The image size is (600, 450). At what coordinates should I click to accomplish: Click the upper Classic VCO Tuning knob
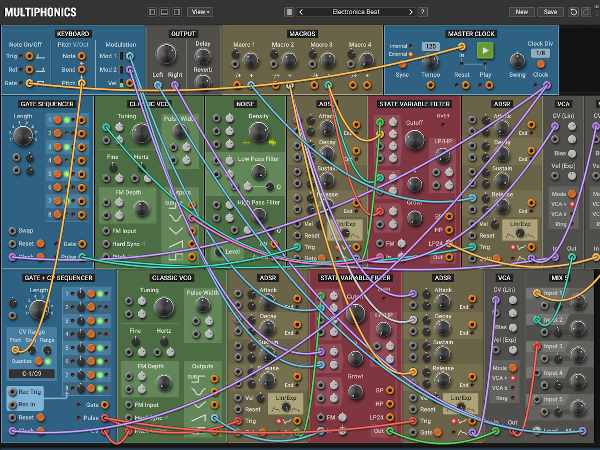(x=141, y=133)
